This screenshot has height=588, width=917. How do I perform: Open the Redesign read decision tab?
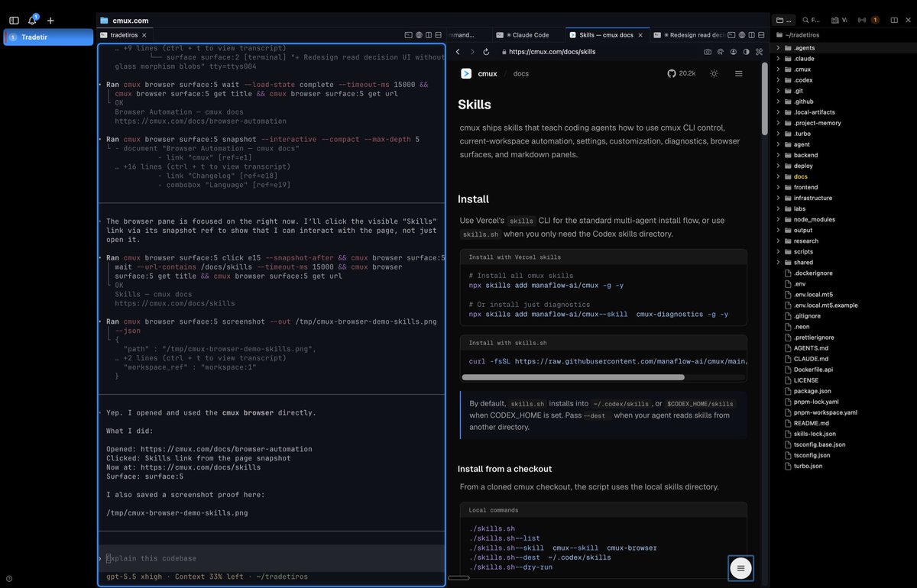(688, 34)
